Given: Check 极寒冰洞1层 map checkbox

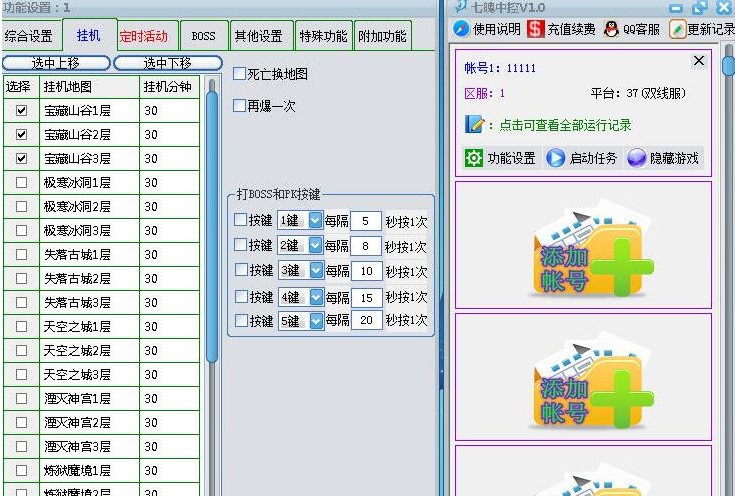Looking at the screenshot, I should tap(21, 182).
